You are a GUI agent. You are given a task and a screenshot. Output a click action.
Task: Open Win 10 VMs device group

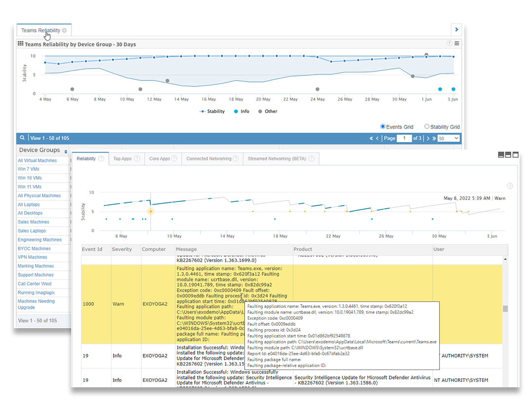(30, 178)
